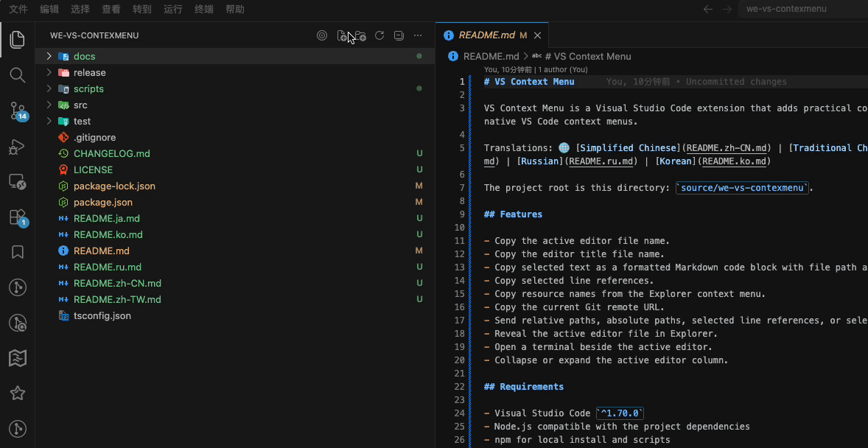Open the Explorer view in the activity bar

(x=18, y=39)
